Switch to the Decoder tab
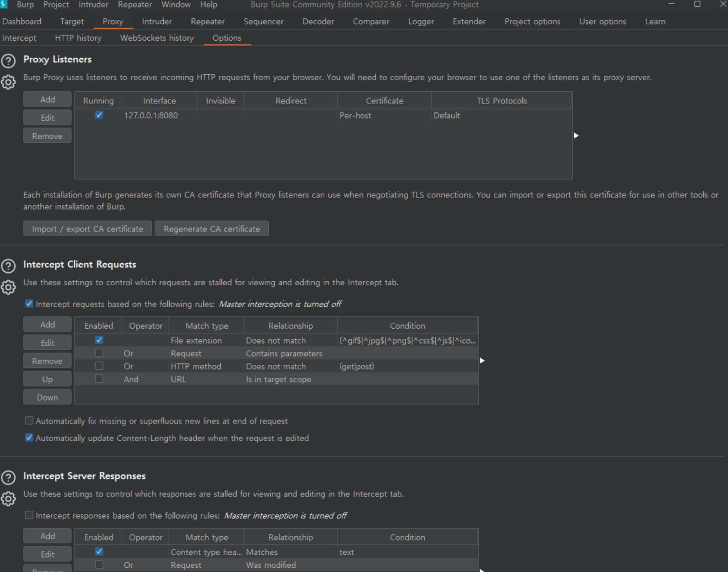 tap(318, 22)
